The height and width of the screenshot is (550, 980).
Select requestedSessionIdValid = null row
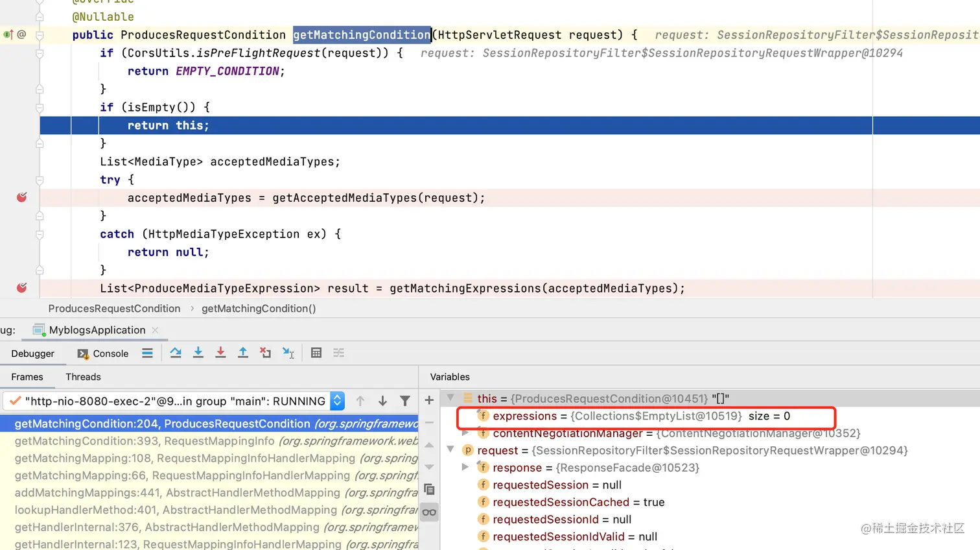pyautogui.click(x=710, y=536)
